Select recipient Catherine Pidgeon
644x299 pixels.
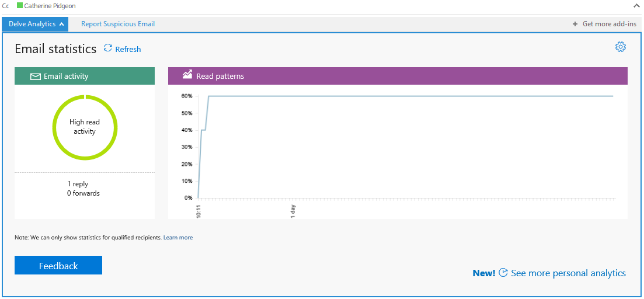pyautogui.click(x=50, y=6)
